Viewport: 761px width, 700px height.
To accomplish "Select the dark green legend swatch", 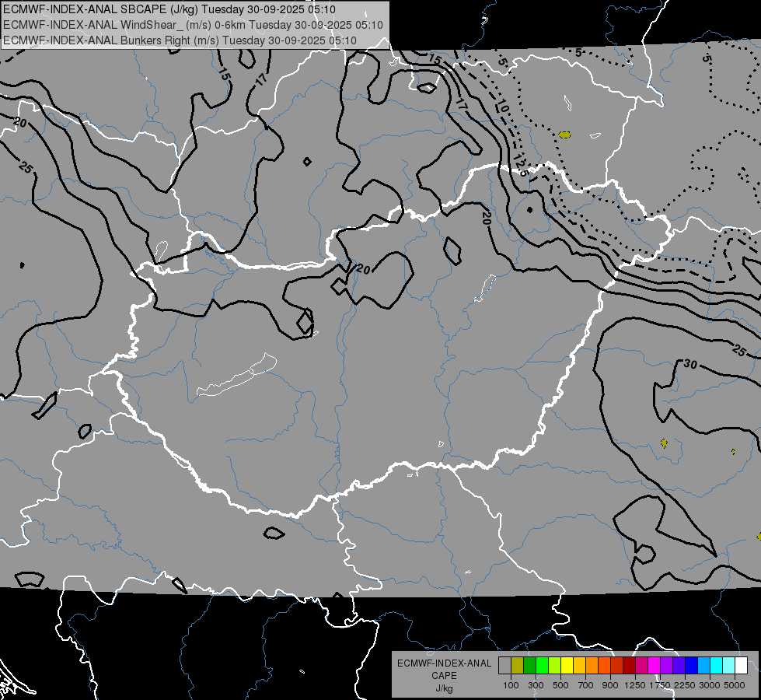I will (529, 666).
